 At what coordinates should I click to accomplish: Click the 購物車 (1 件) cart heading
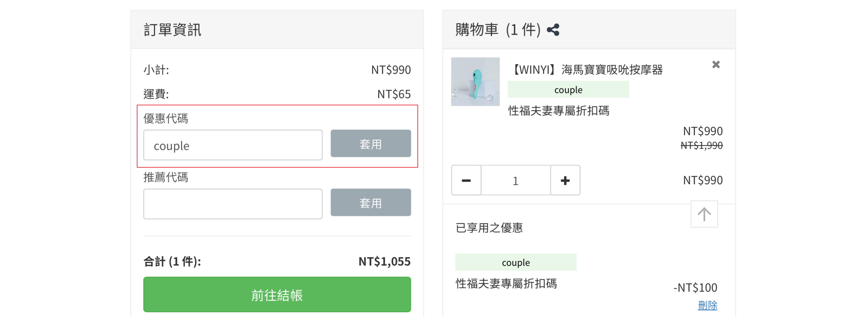click(498, 30)
